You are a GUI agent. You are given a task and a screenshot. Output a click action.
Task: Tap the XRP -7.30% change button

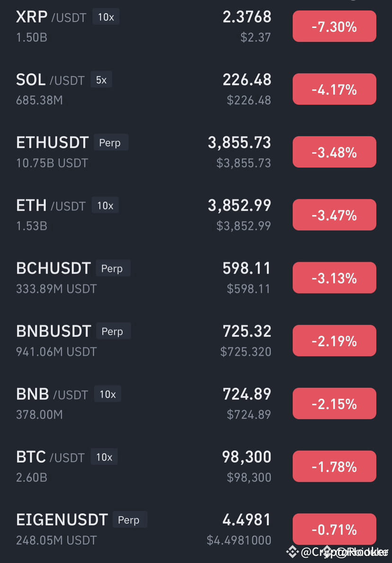point(334,26)
